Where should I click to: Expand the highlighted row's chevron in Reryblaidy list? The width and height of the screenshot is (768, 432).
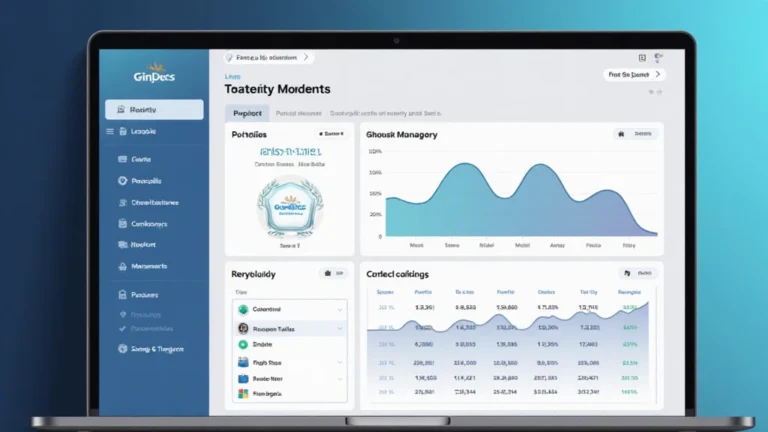[x=340, y=327]
